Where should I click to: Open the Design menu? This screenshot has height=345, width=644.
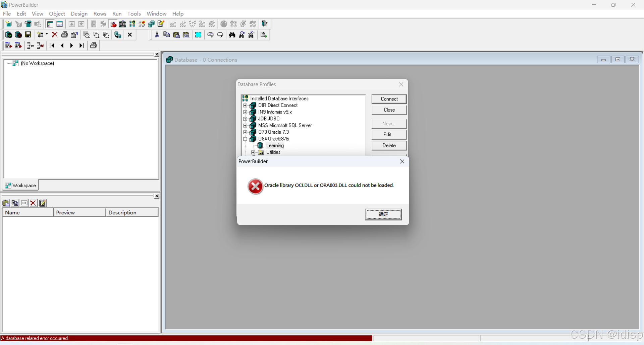79,14
